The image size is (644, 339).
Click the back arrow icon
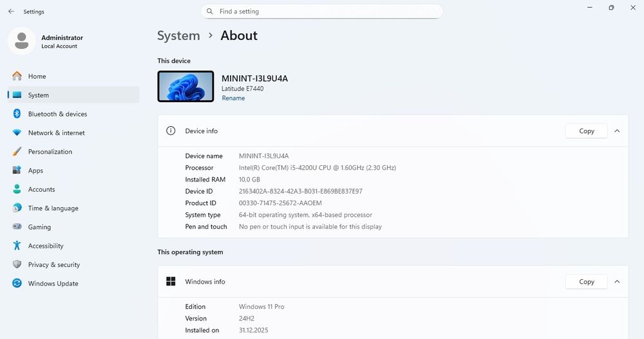click(11, 12)
